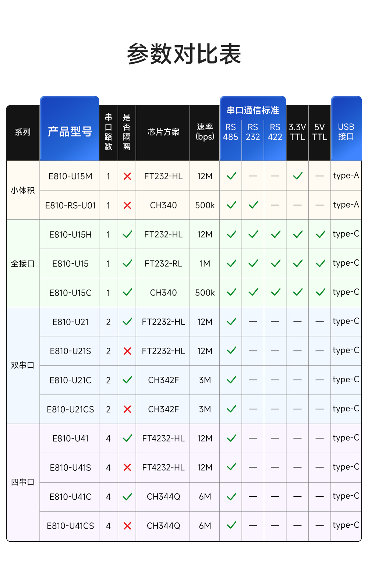
Task: Click the red cross in the E810-U15M row
Action: coord(127,176)
